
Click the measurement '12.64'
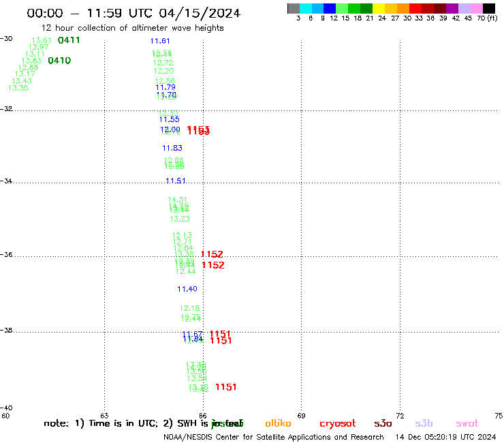pyautogui.click(x=183, y=248)
